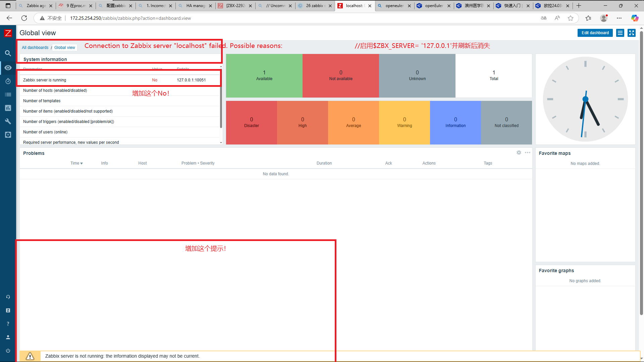Click the Not classified severity tile
644x362 pixels.
pyautogui.click(x=506, y=123)
